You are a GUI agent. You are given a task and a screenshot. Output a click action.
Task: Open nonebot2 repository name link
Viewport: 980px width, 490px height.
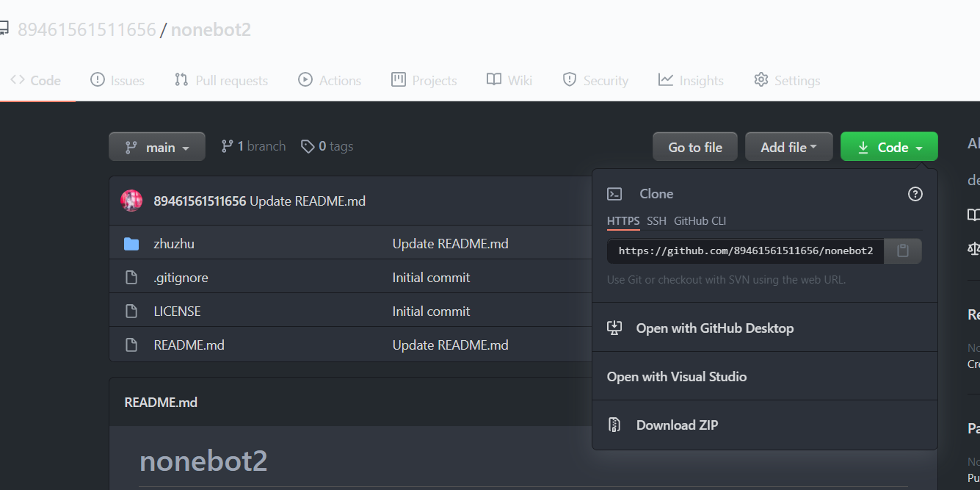211,30
